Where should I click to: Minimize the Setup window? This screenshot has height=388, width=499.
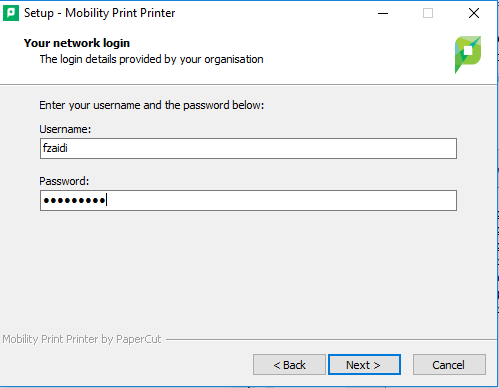point(383,13)
